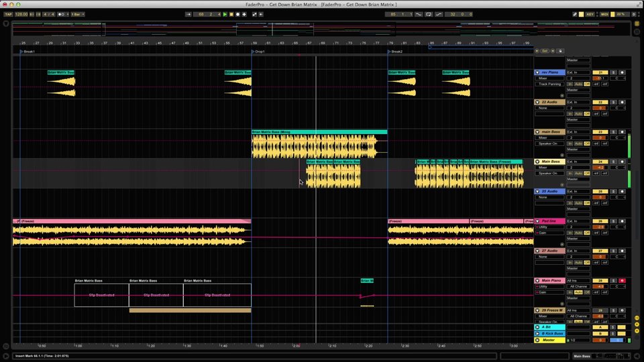This screenshot has width=644, height=362.
Task: Select the B Kick Buss track header
Action: point(549,333)
